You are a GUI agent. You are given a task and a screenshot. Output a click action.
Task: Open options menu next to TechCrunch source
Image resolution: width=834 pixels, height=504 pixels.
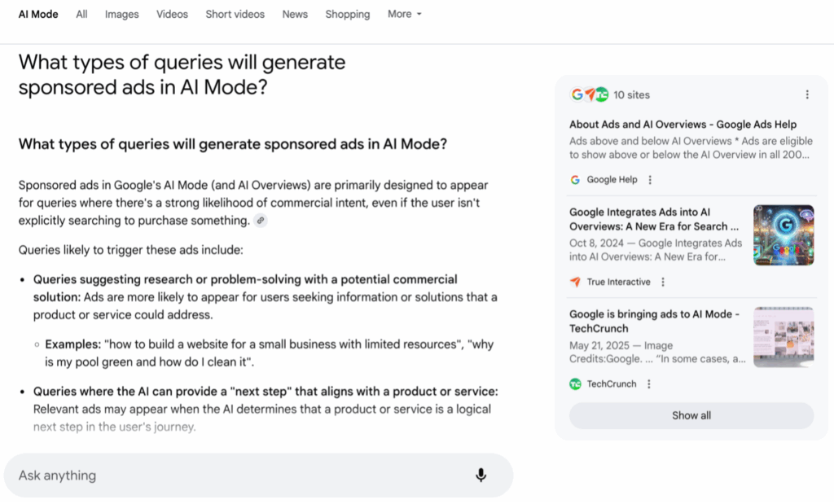point(649,384)
